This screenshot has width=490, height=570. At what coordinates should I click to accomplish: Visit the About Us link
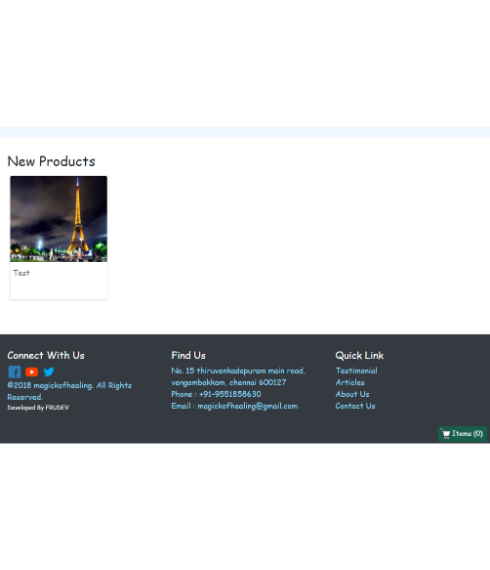coord(352,394)
